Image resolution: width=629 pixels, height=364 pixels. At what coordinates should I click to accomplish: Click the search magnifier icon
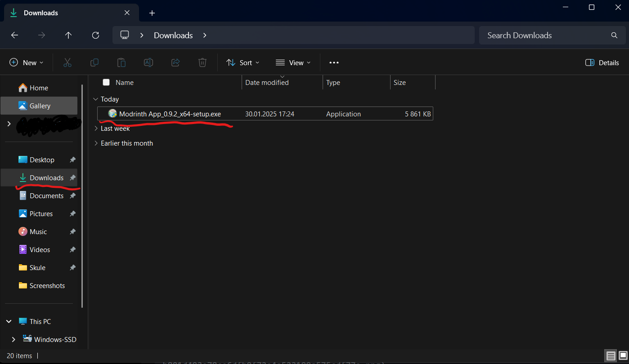click(614, 35)
